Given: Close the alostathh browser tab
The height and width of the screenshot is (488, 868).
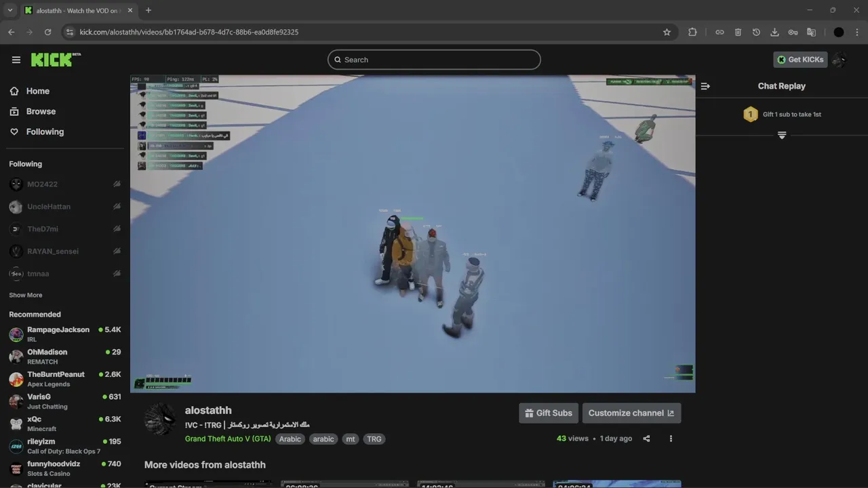Looking at the screenshot, I should [130, 10].
